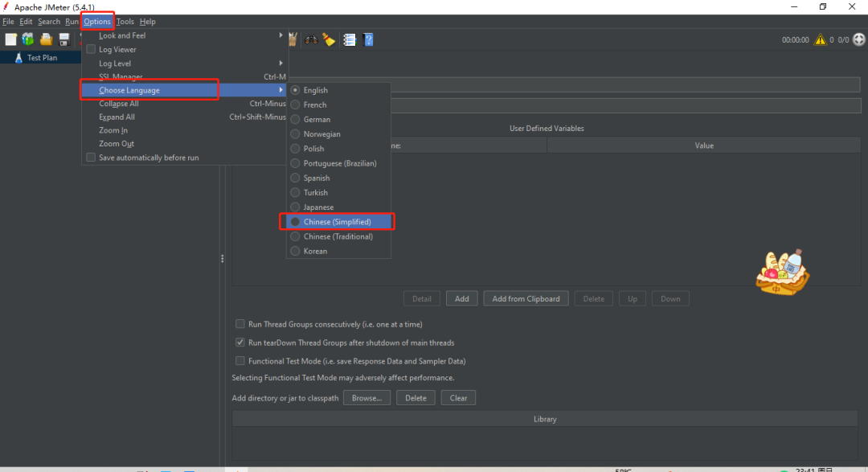Click the basket sticker image

pos(783,272)
